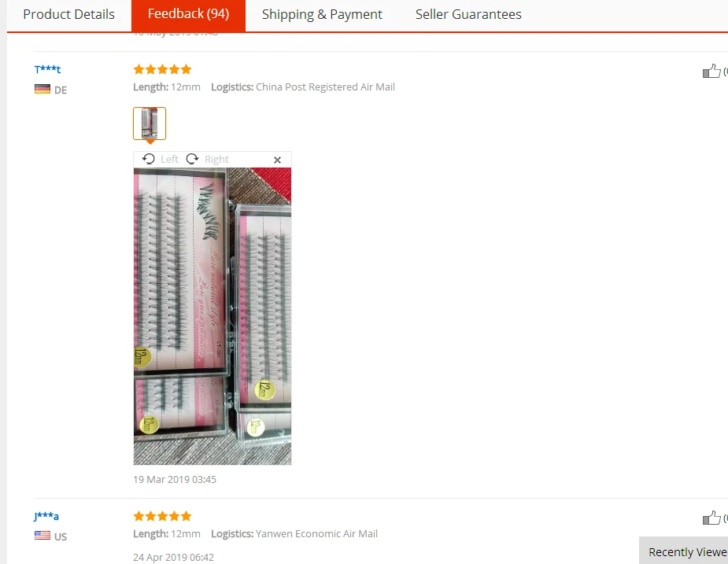The width and height of the screenshot is (728, 564).
Task: Select the Feedback (94) tab
Action: 189,14
